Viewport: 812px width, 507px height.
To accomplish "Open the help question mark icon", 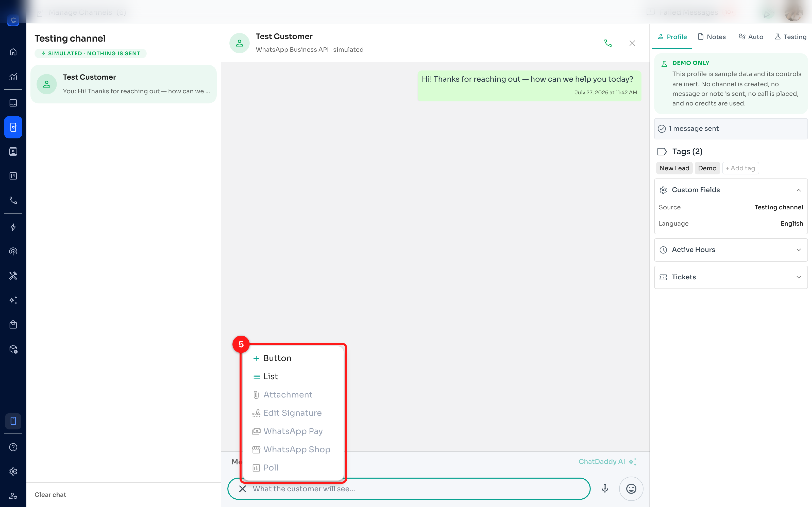I will tap(13, 447).
